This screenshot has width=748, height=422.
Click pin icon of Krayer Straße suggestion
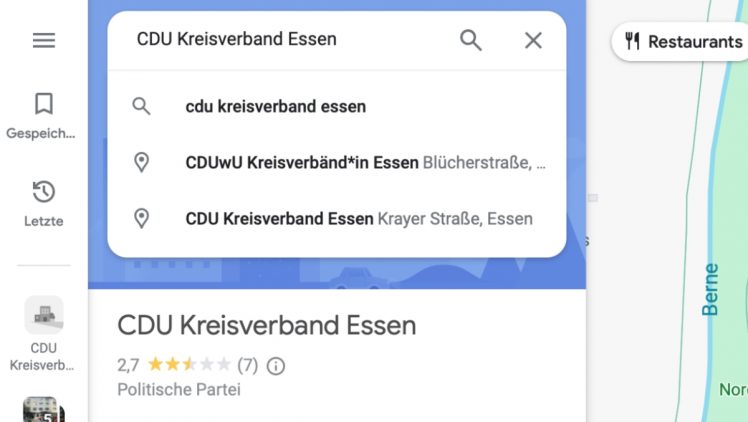[x=142, y=218]
